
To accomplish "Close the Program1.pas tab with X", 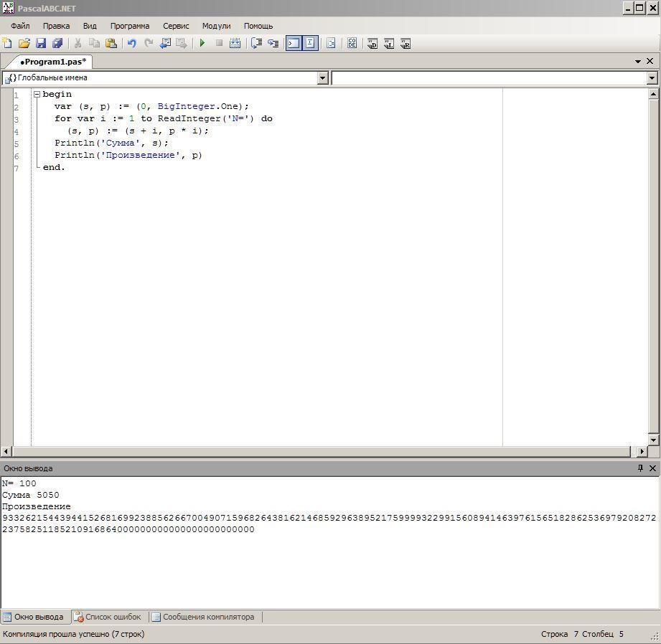I will tap(651, 62).
